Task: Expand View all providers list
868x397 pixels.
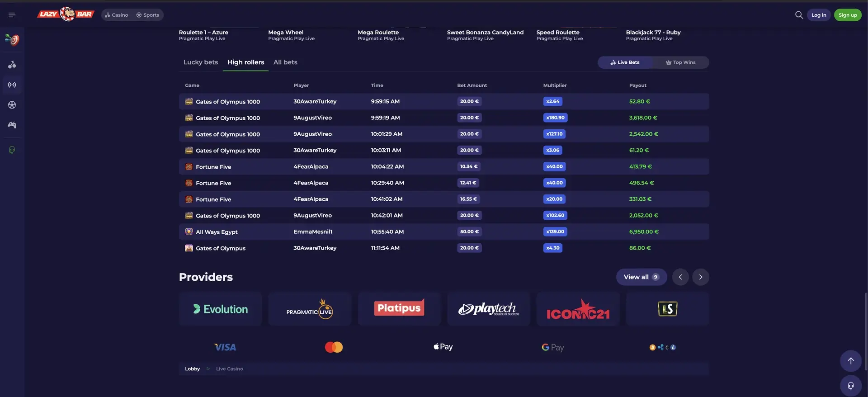Action: tap(642, 277)
